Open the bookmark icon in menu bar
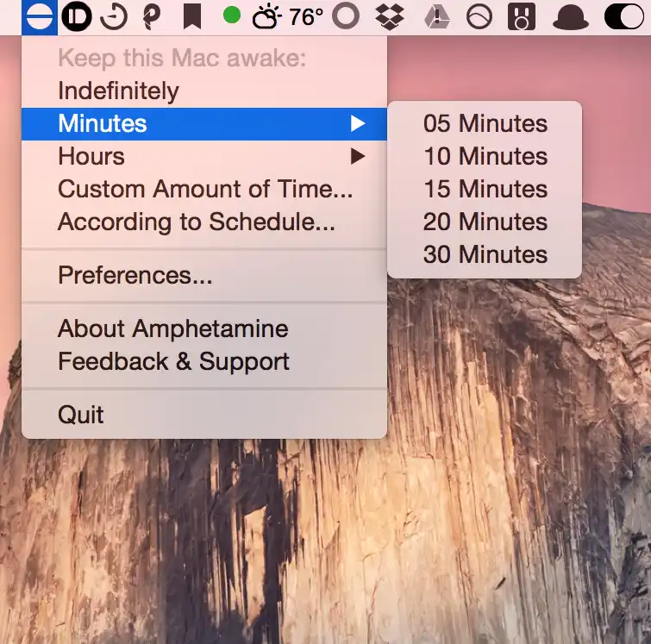This screenshot has height=644, width=651. pos(191,16)
